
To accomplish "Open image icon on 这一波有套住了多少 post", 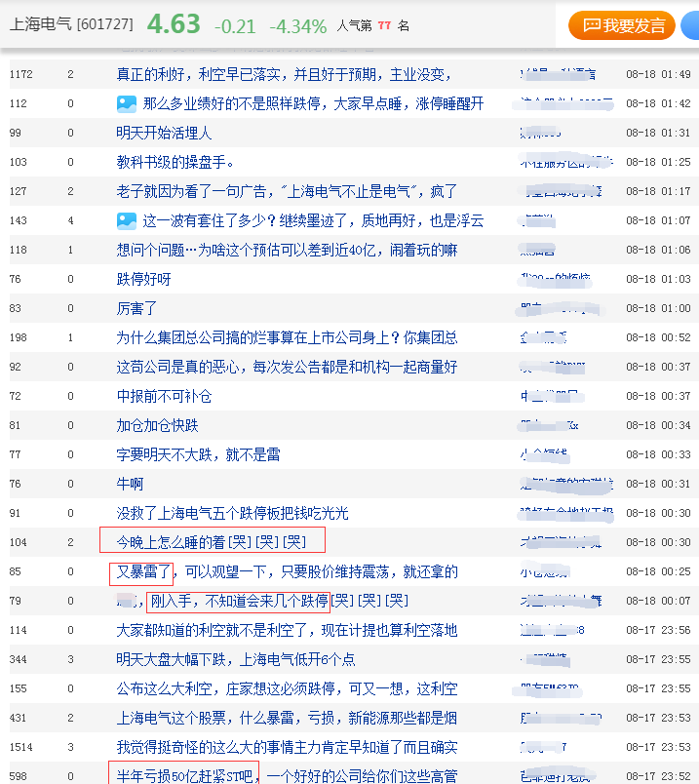I will [127, 221].
